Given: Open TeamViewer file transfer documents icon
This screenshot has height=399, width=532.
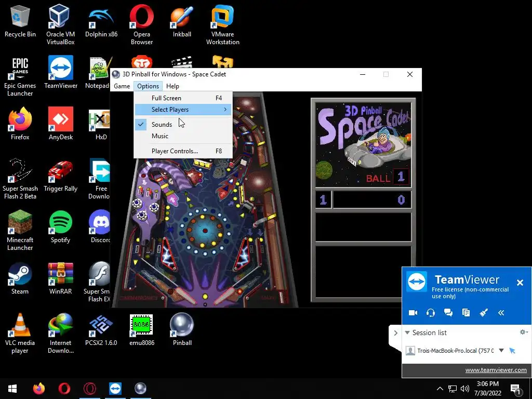Looking at the screenshot, I should pos(466,313).
